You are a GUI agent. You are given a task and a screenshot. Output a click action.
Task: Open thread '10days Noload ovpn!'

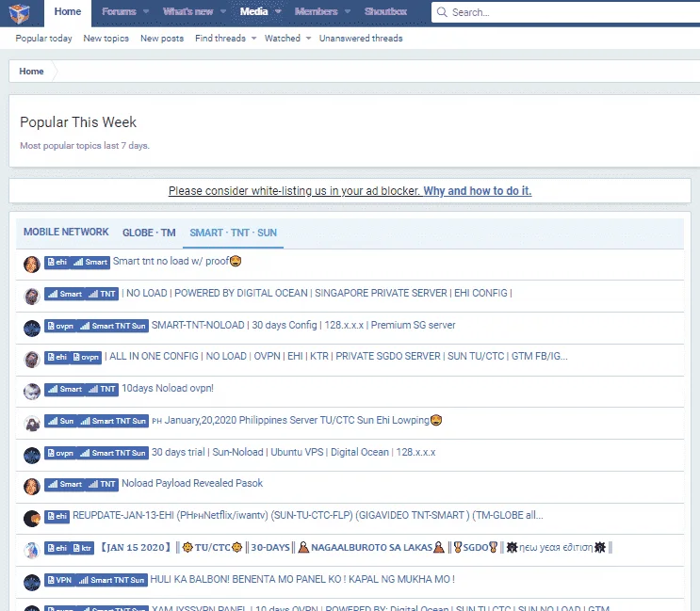(x=168, y=389)
